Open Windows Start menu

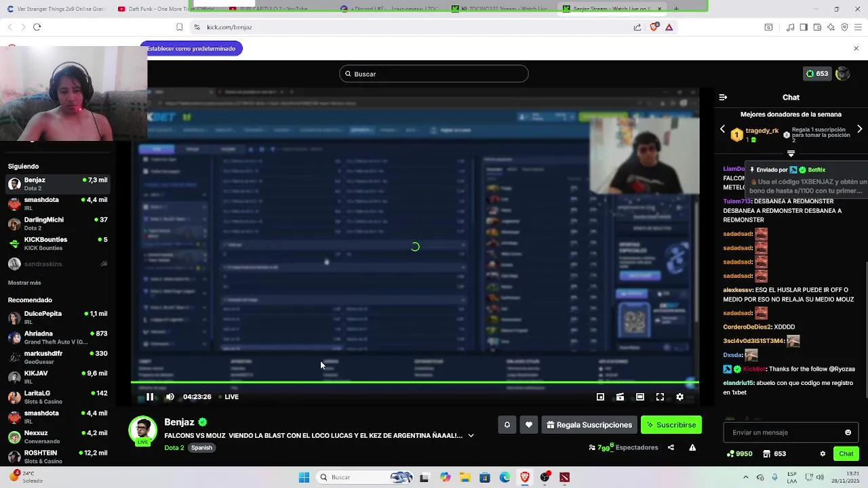coord(304,477)
